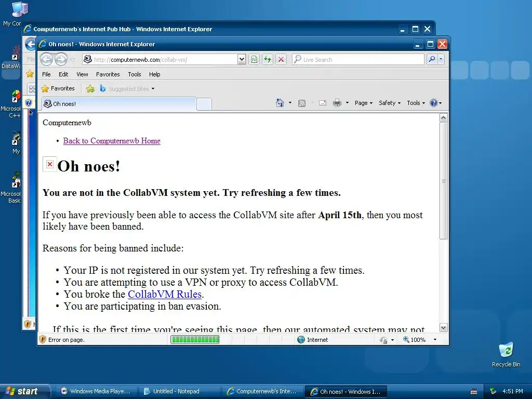Image resolution: width=532 pixels, height=399 pixels.
Task: Switch to Computernewb's Internet Pub Hub taskbar item
Action: tap(262, 391)
